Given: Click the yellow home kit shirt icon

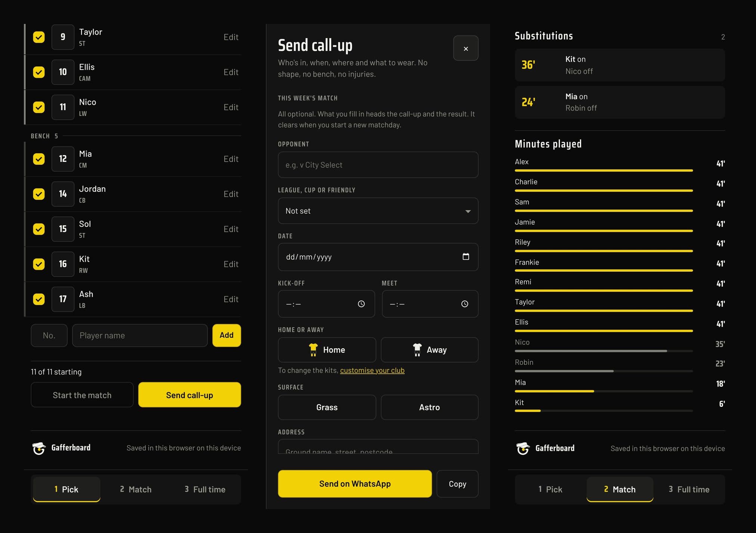Looking at the screenshot, I should [313, 349].
